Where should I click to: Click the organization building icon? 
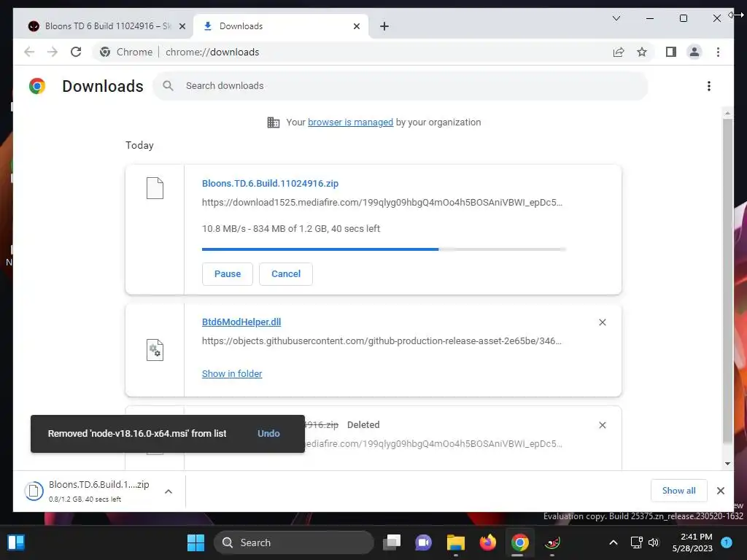click(274, 122)
